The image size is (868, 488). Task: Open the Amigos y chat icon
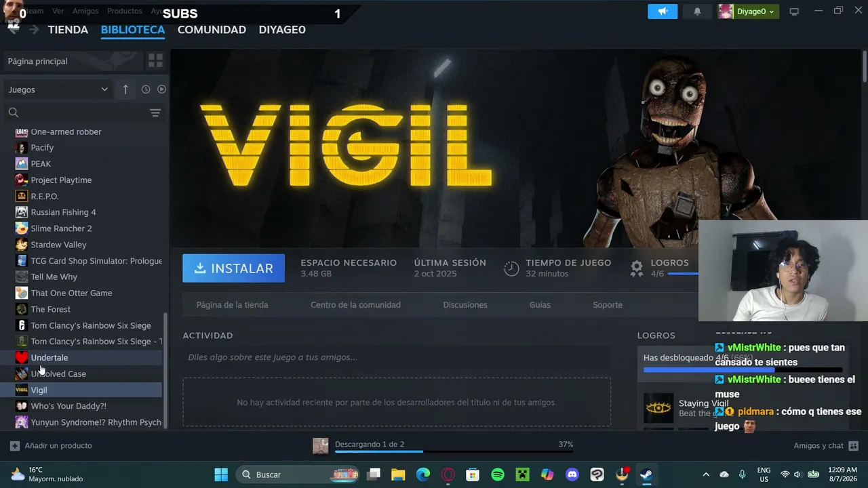(853, 446)
